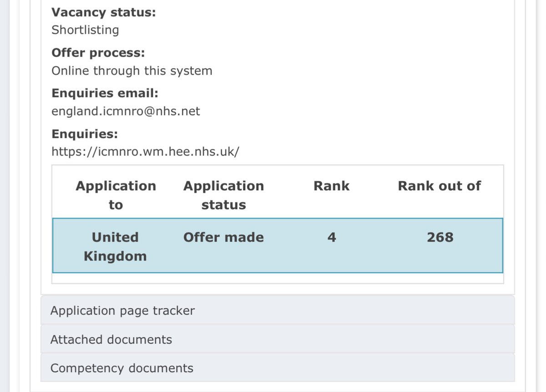Click the Rank column header

[x=332, y=186]
